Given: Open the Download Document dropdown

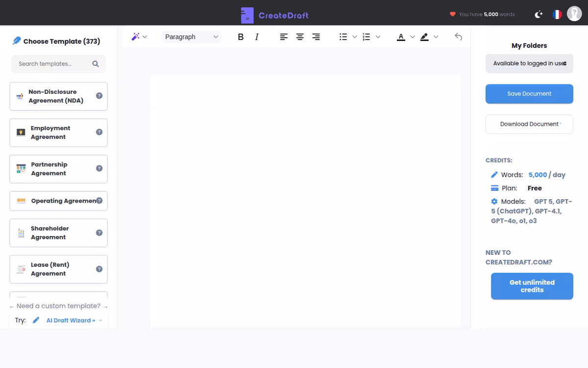Looking at the screenshot, I should [x=529, y=124].
